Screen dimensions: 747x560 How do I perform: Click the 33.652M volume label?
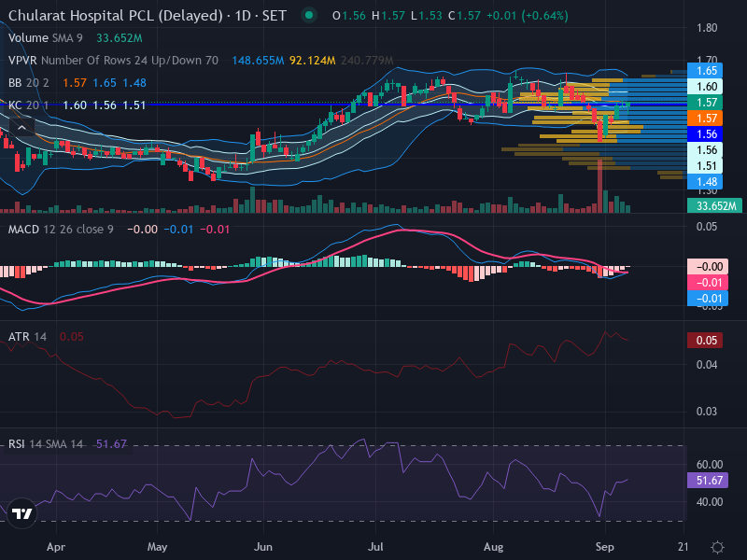click(714, 205)
